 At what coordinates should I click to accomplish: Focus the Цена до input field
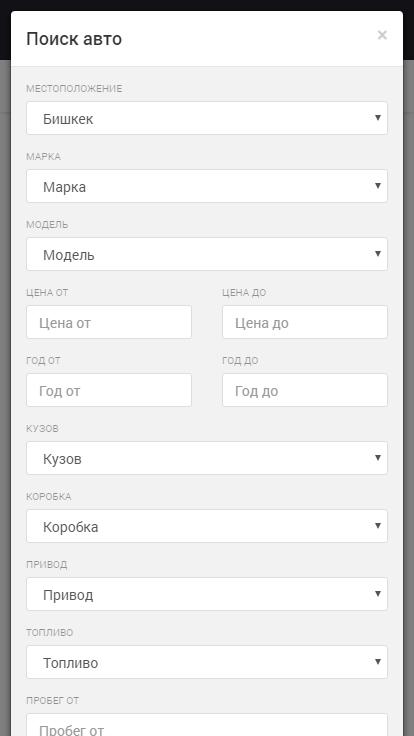point(305,322)
